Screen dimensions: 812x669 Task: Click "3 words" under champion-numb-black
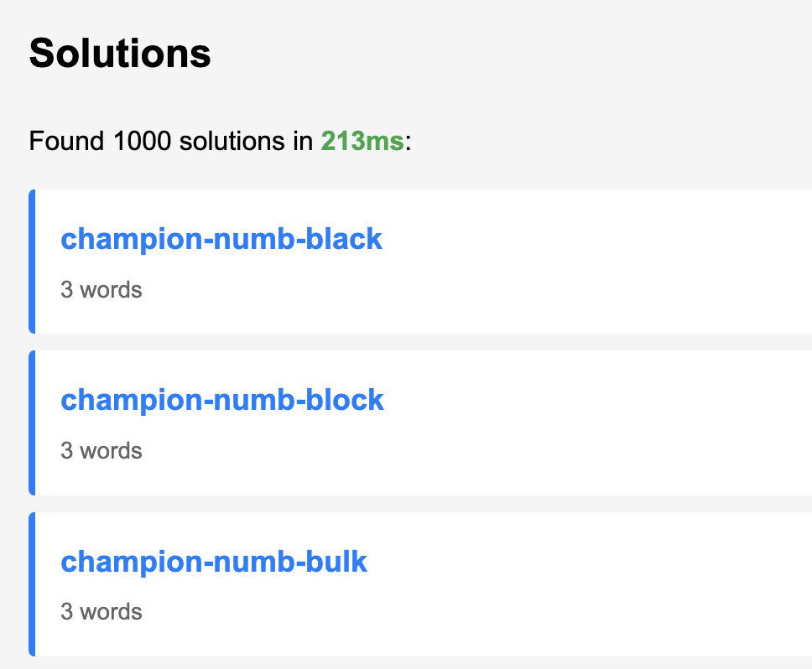101,290
